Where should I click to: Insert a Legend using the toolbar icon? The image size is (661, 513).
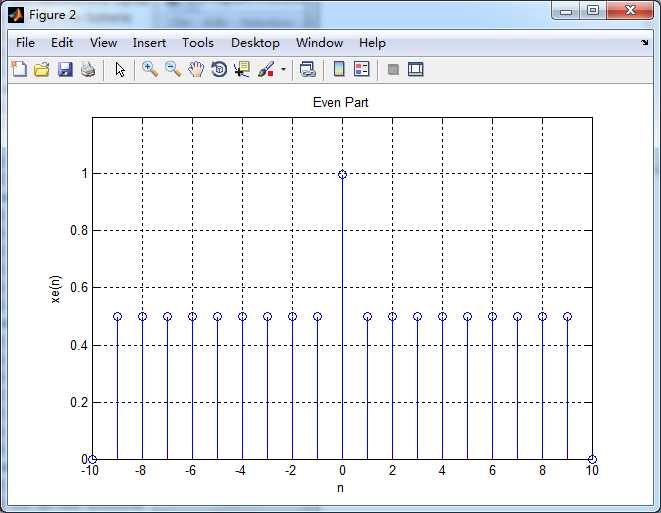pos(362,69)
